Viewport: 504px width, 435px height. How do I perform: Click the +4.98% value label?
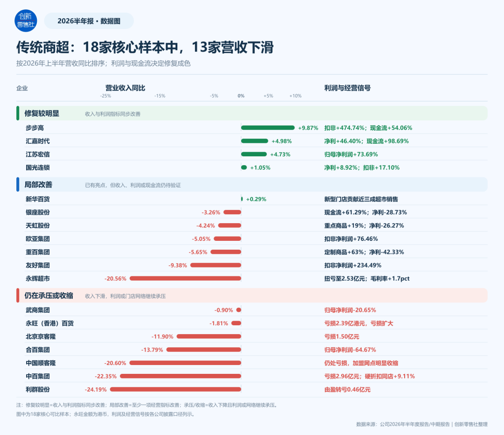(x=281, y=141)
